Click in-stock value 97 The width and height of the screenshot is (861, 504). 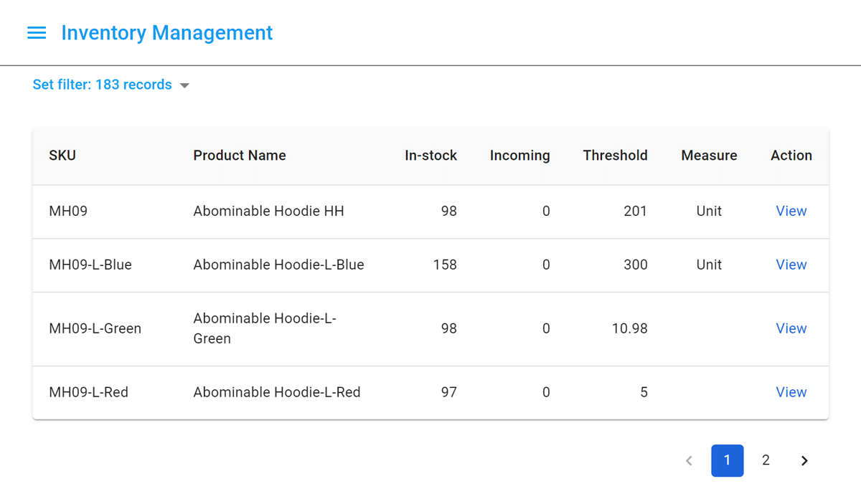tap(449, 392)
